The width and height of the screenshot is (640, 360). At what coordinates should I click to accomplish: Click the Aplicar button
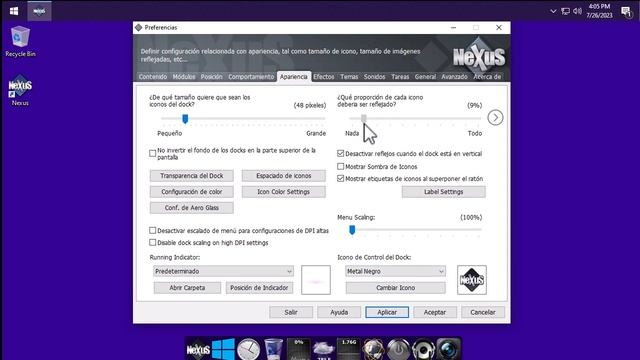[387, 312]
